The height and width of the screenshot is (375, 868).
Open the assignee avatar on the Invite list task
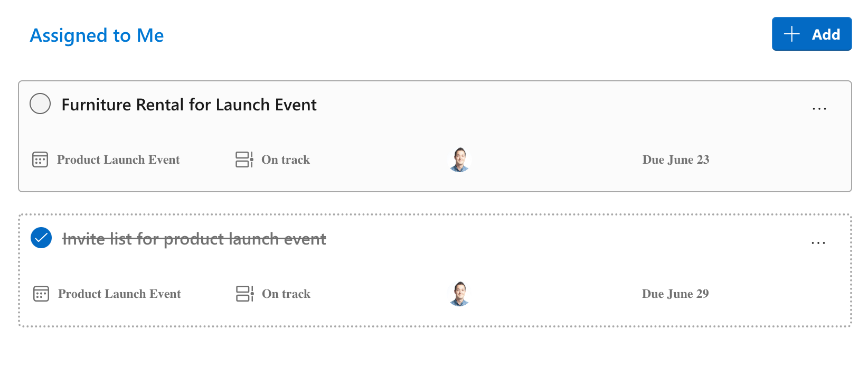pyautogui.click(x=459, y=294)
